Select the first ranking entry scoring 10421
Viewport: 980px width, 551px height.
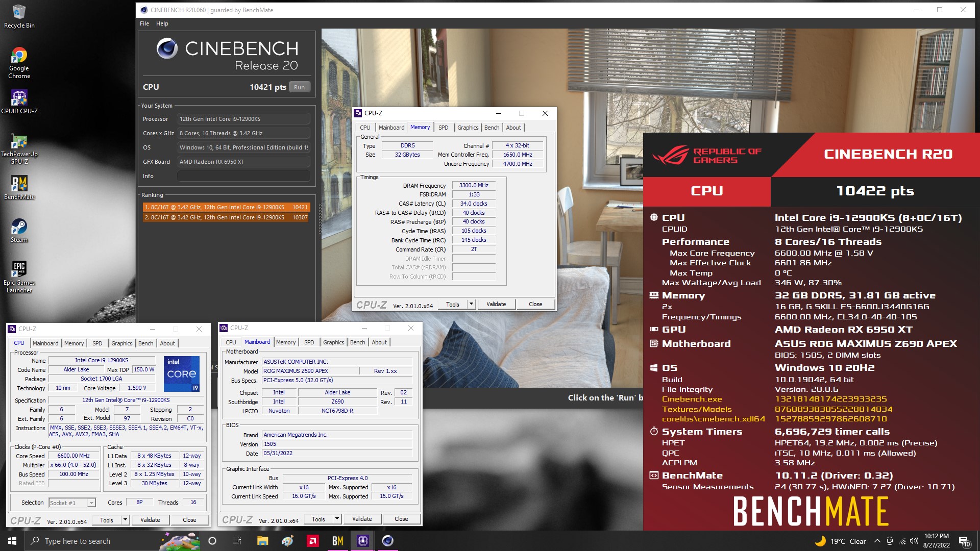(x=226, y=207)
